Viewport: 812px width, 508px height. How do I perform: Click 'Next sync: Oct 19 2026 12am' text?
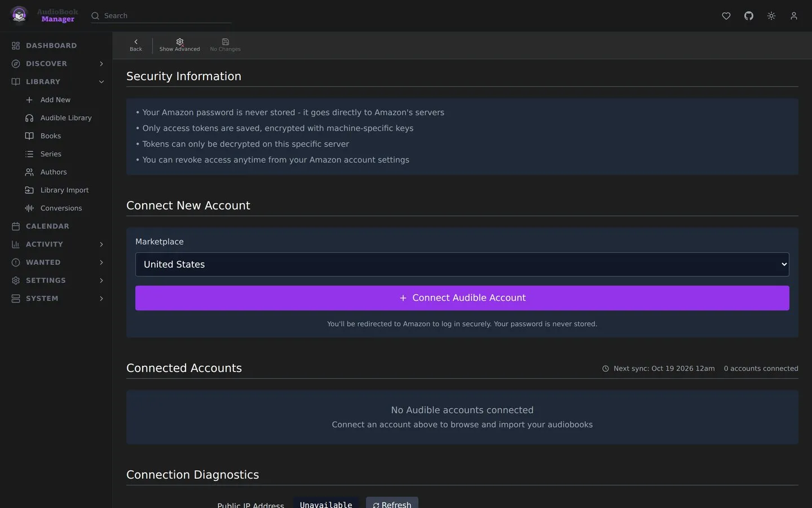coord(664,369)
